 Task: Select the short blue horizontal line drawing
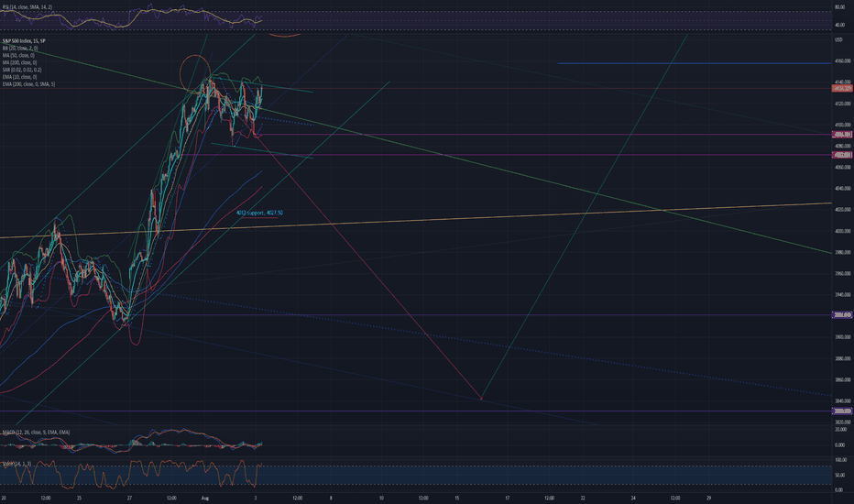695,64
